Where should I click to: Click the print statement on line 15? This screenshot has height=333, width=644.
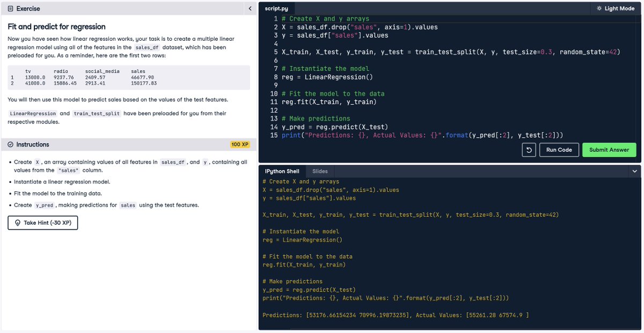tap(422, 135)
